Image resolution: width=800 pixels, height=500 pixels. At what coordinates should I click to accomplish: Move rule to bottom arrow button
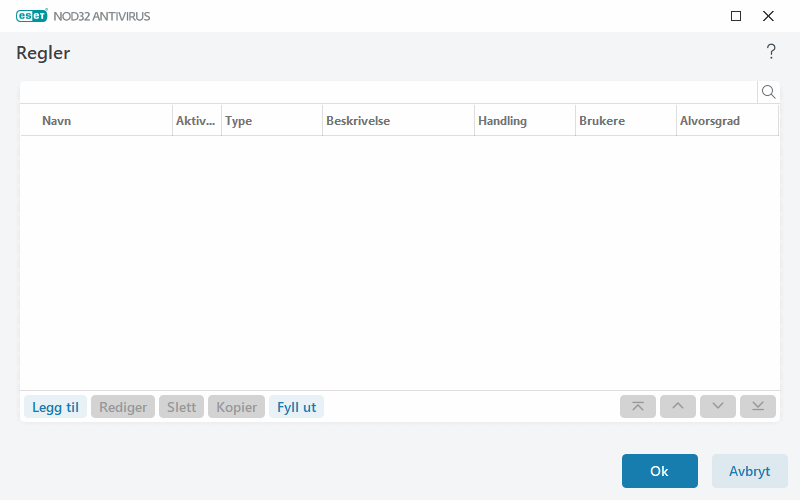tap(758, 407)
